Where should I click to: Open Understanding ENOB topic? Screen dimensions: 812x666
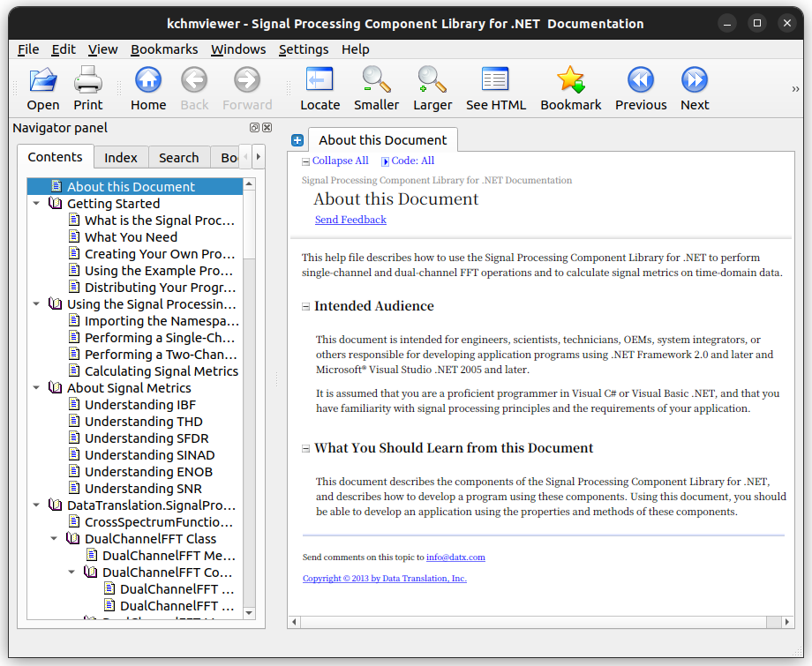[x=148, y=471]
